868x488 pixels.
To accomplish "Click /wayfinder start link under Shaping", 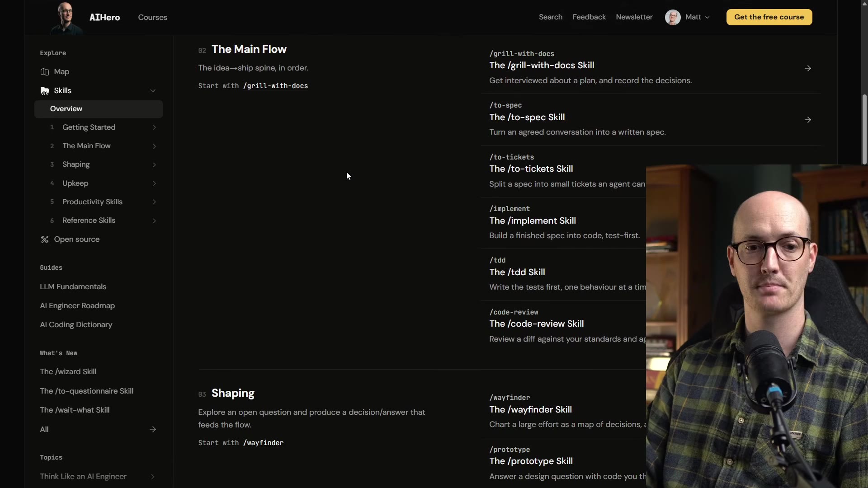I will coord(264,443).
